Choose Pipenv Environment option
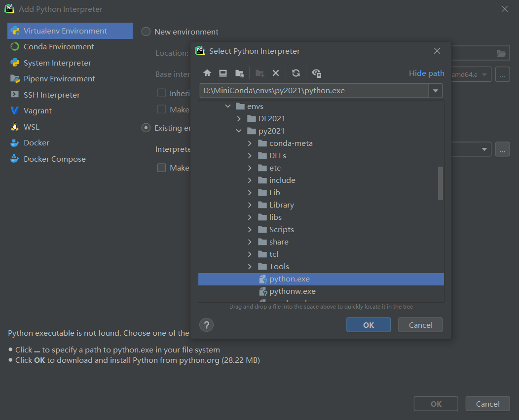 pos(70,79)
